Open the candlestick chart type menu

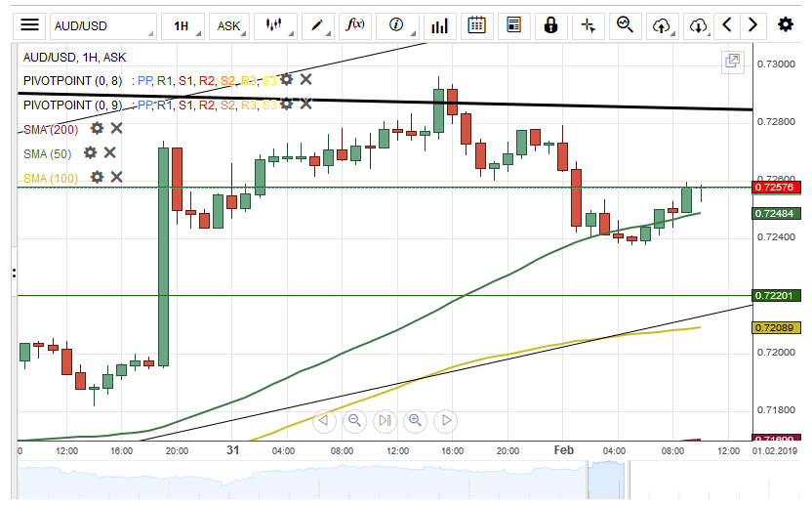click(x=275, y=25)
